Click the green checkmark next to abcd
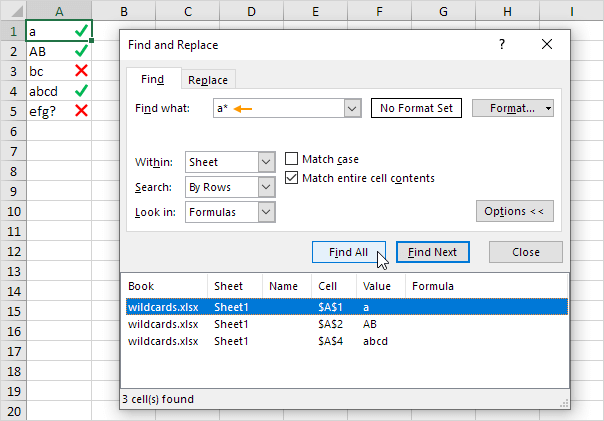 (x=81, y=91)
